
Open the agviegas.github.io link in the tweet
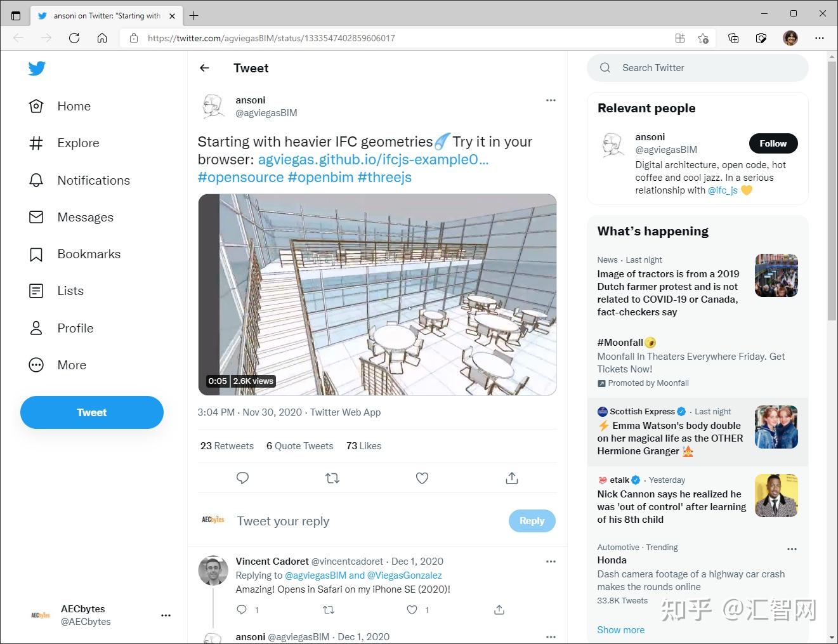(x=373, y=159)
